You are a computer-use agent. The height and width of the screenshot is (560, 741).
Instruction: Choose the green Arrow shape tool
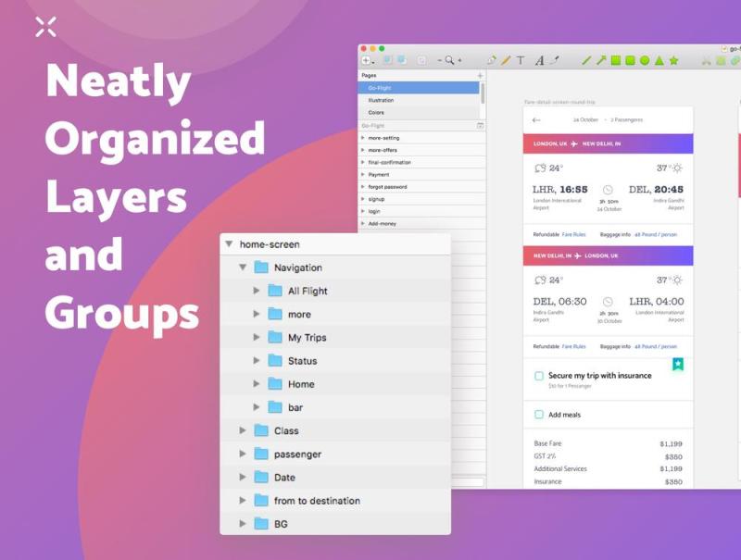(x=600, y=60)
